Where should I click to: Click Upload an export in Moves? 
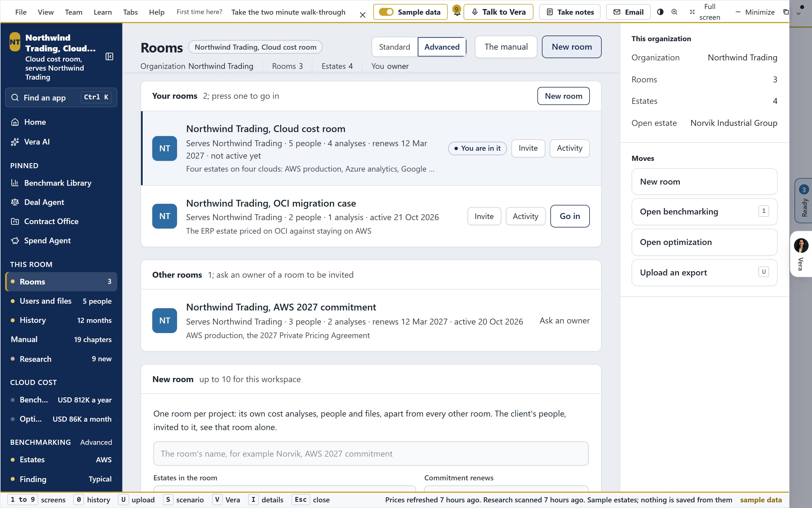[x=704, y=272]
